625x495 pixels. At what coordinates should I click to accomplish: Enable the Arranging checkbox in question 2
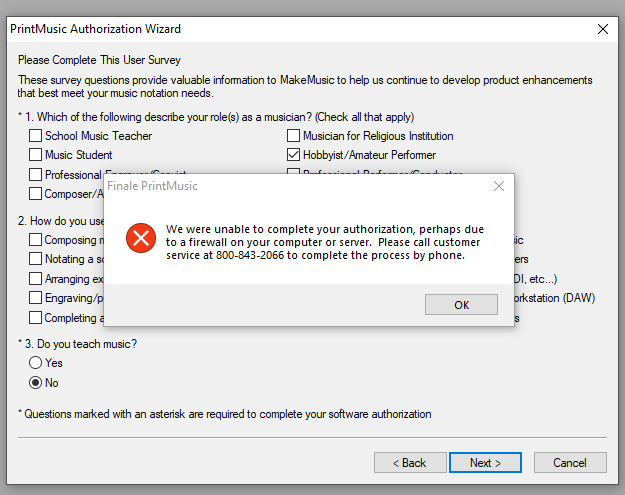pyautogui.click(x=36, y=279)
